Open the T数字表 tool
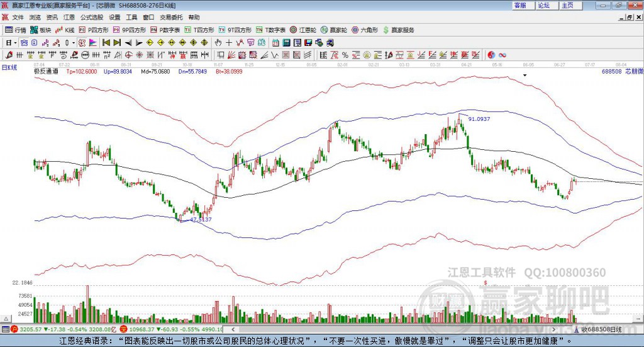This screenshot has height=347, width=644. click(270, 30)
